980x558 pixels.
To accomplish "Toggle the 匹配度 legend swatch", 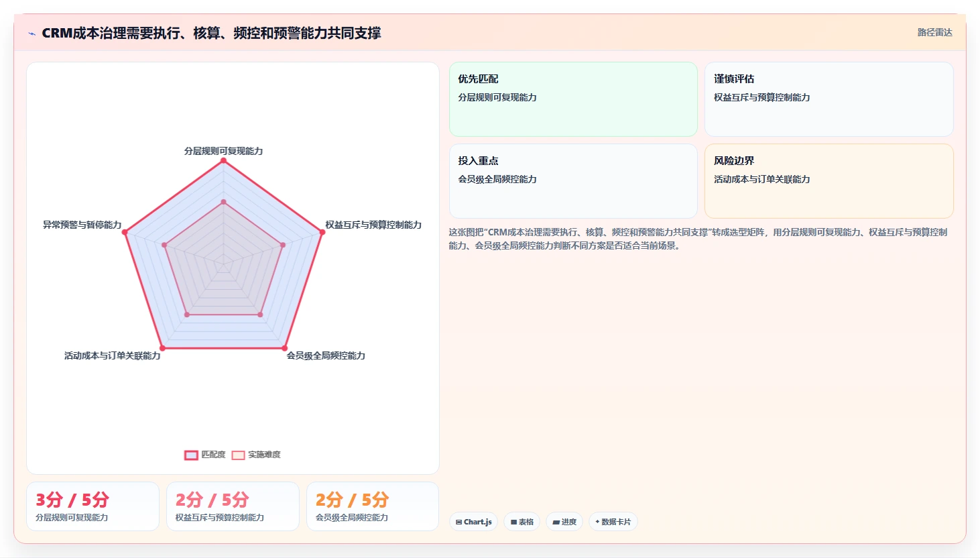I will (x=191, y=455).
